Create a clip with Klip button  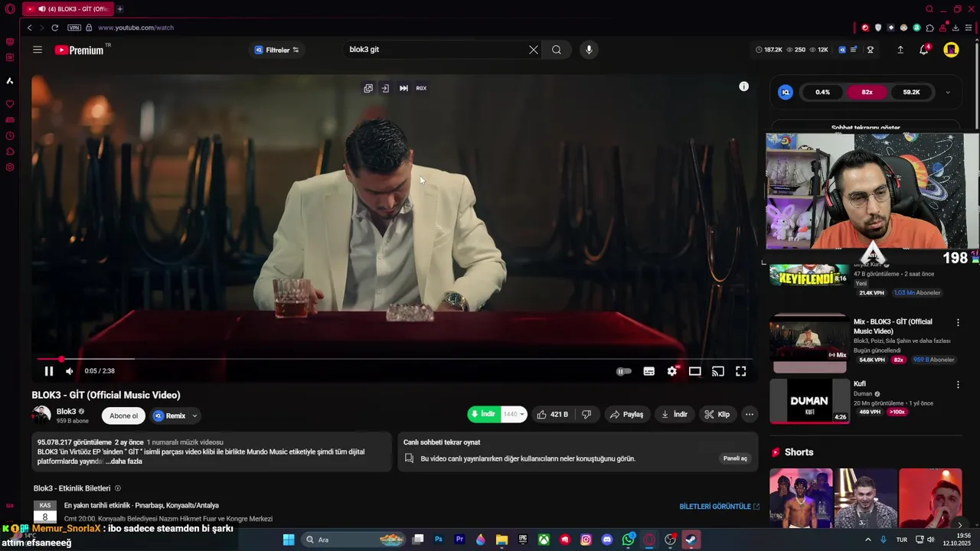pyautogui.click(x=717, y=414)
